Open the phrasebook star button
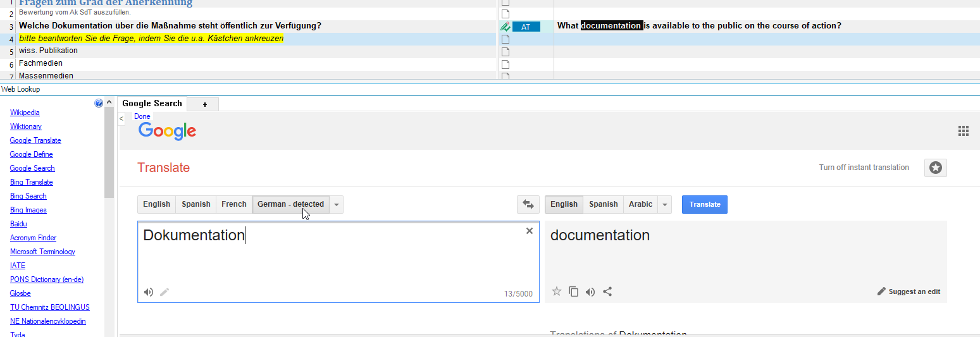 [x=935, y=168]
